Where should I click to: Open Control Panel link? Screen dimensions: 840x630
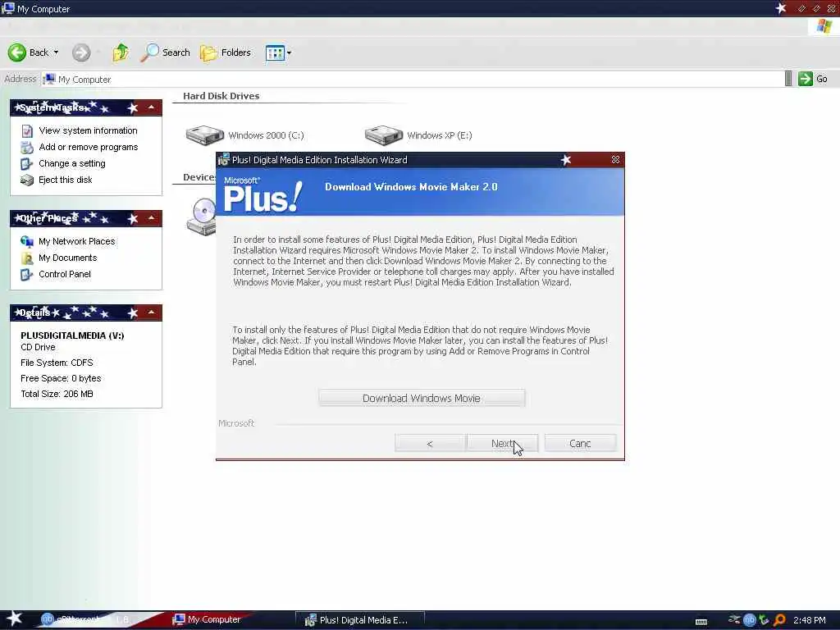[x=65, y=274]
